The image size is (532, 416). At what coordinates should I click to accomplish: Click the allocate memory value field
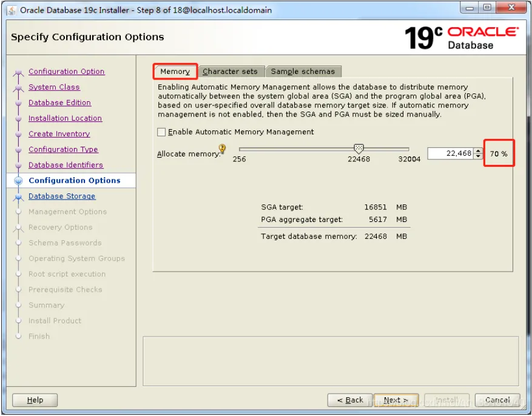pos(451,153)
